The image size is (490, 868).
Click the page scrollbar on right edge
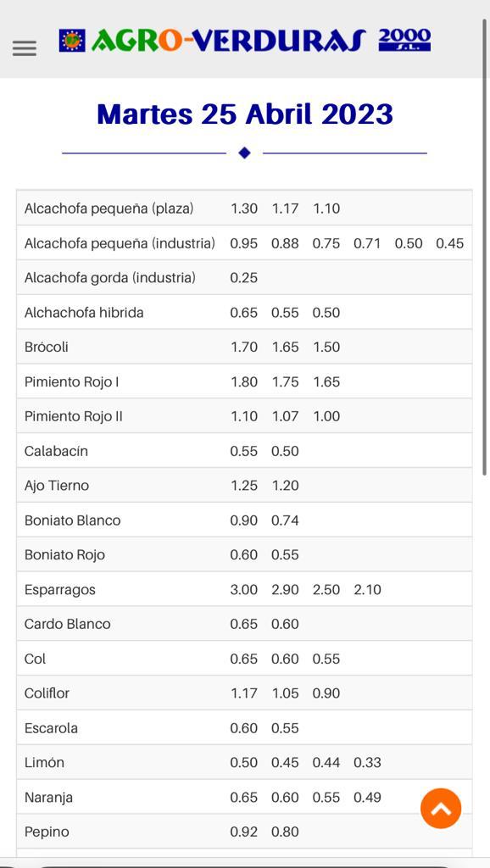tap(484, 248)
